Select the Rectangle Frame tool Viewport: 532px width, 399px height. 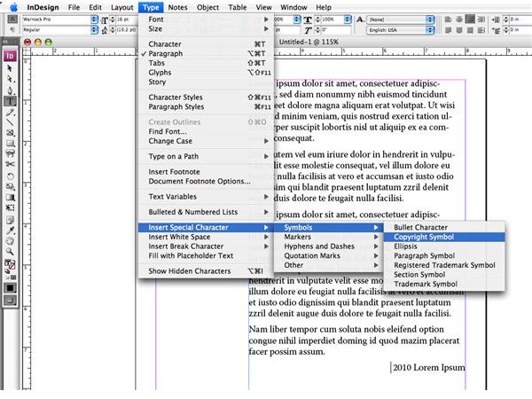coord(10,133)
